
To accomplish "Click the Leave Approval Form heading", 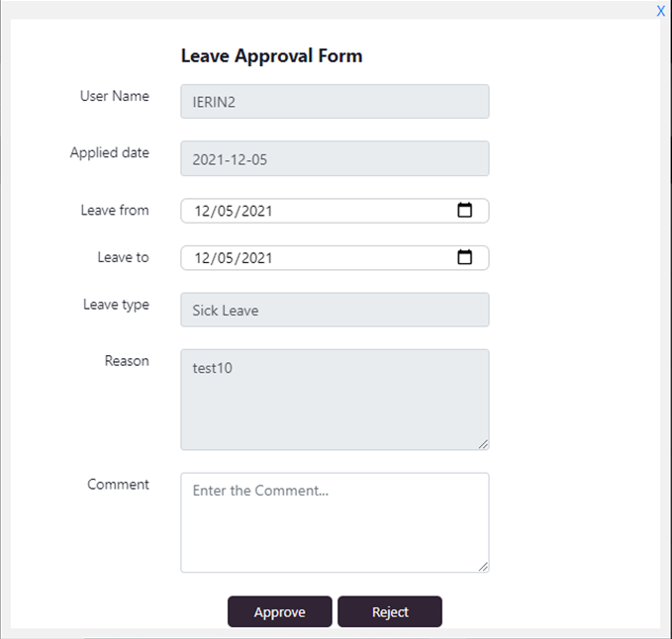I will [x=272, y=55].
